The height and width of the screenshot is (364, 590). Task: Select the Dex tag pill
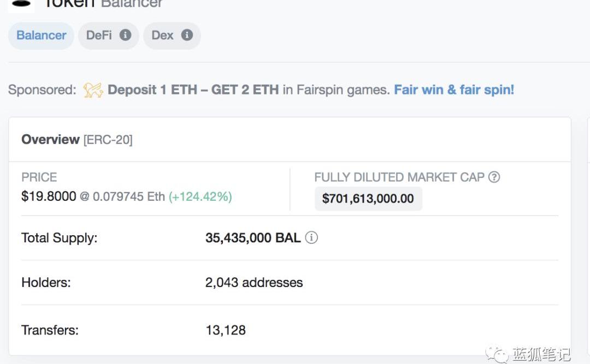(162, 35)
